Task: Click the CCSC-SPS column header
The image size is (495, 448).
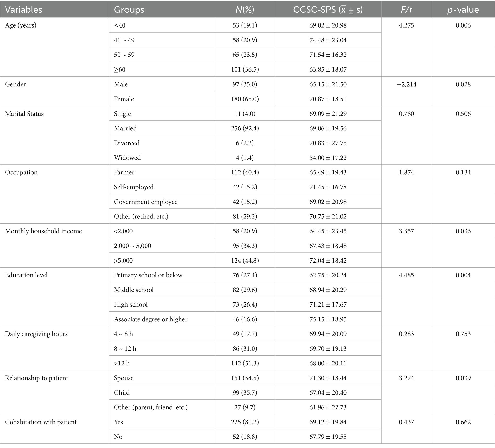Action: (328, 10)
